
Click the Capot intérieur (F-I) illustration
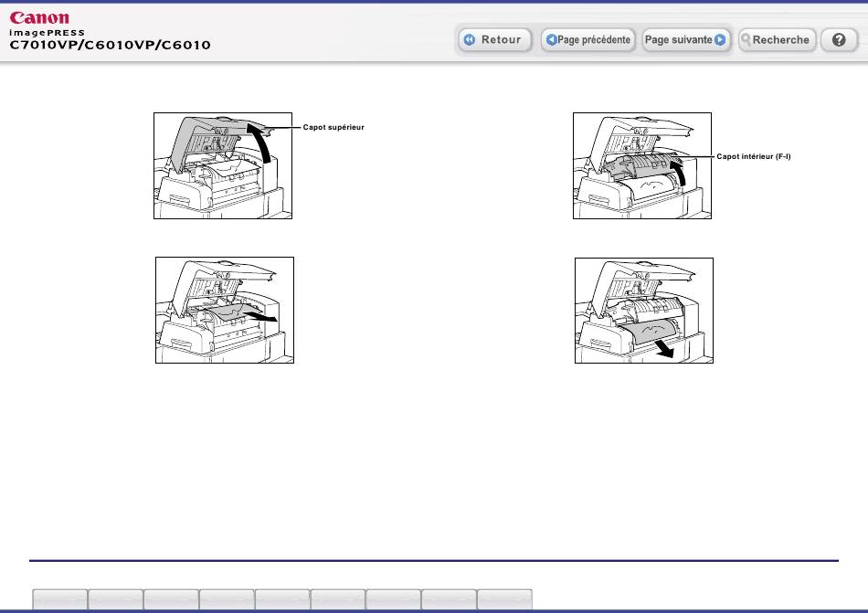point(642,165)
